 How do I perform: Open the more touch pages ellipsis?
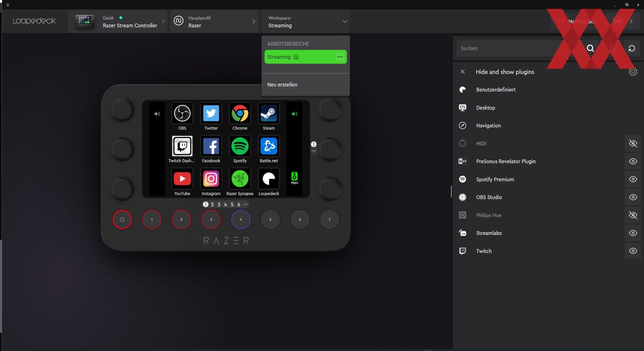[x=246, y=204]
